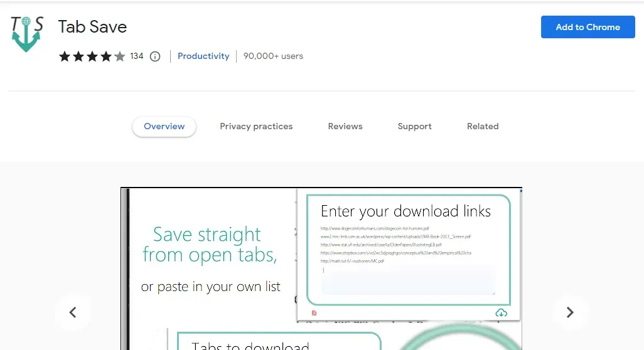Click the 90,000+ users text
The height and width of the screenshot is (350, 644).
pos(273,56)
